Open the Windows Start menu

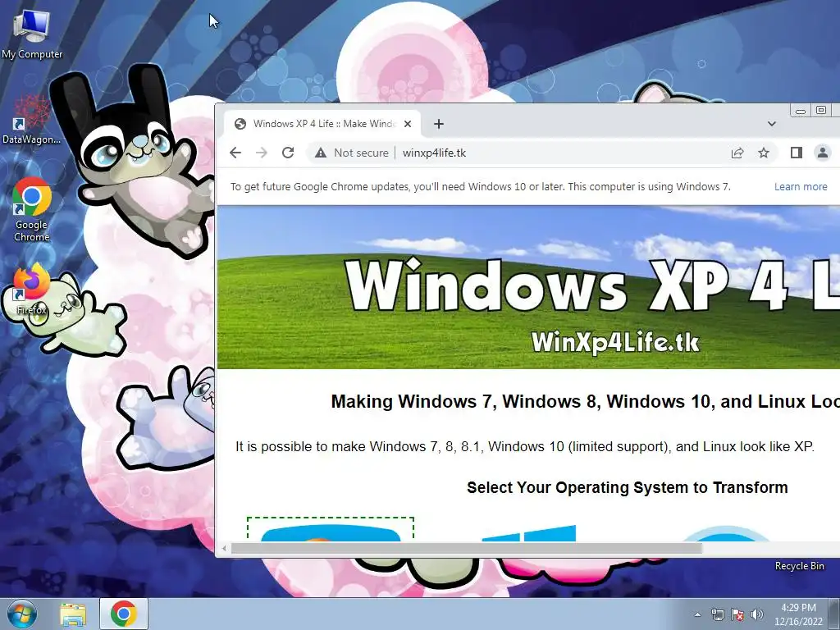pyautogui.click(x=22, y=614)
